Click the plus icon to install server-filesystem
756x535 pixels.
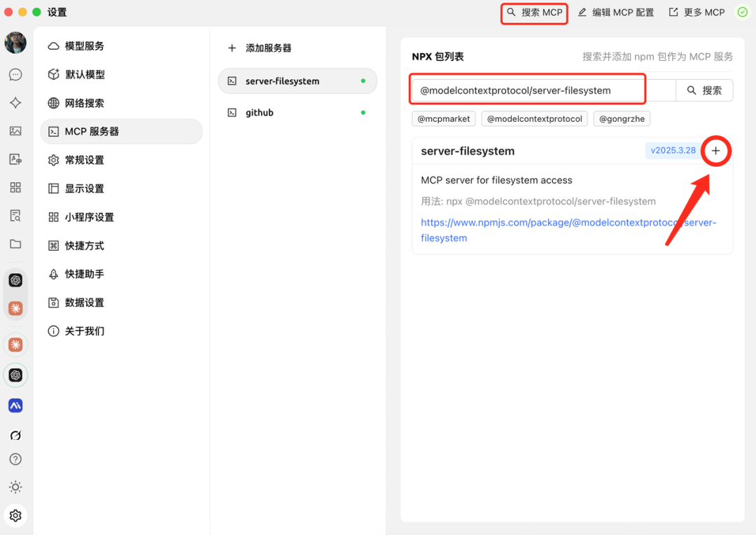pos(715,151)
